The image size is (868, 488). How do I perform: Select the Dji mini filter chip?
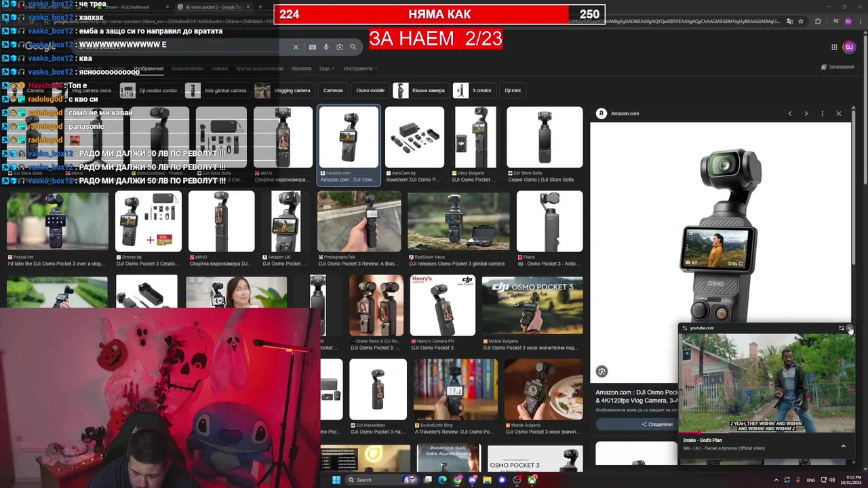click(x=513, y=90)
